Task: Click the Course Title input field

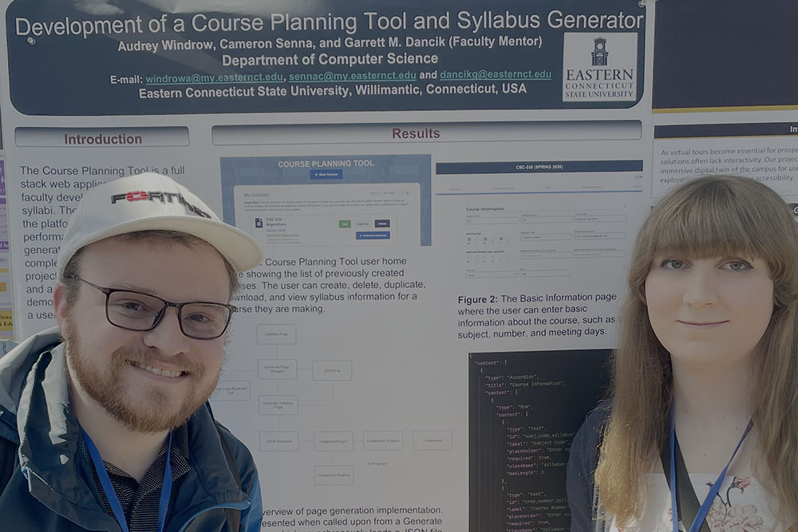Action: pyautogui.click(x=598, y=219)
